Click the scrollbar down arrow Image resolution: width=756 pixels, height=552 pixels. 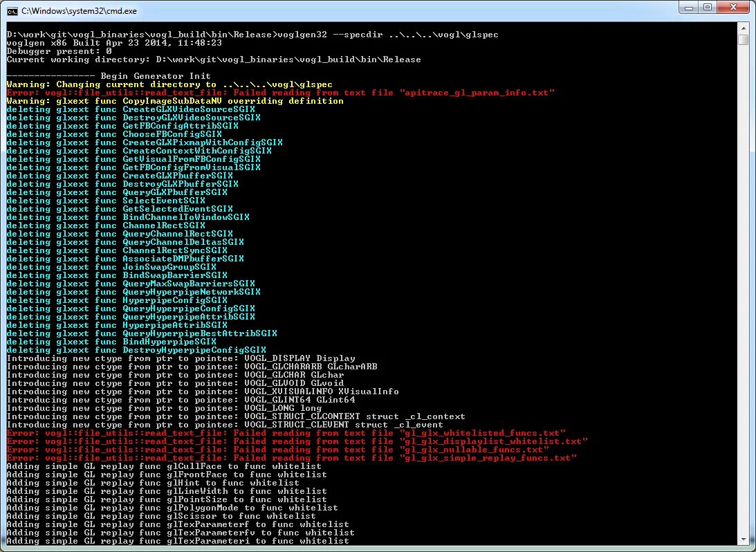click(743, 539)
